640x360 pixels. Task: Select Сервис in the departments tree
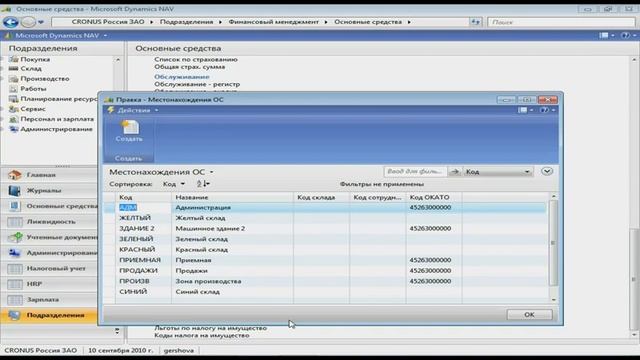click(x=33, y=109)
